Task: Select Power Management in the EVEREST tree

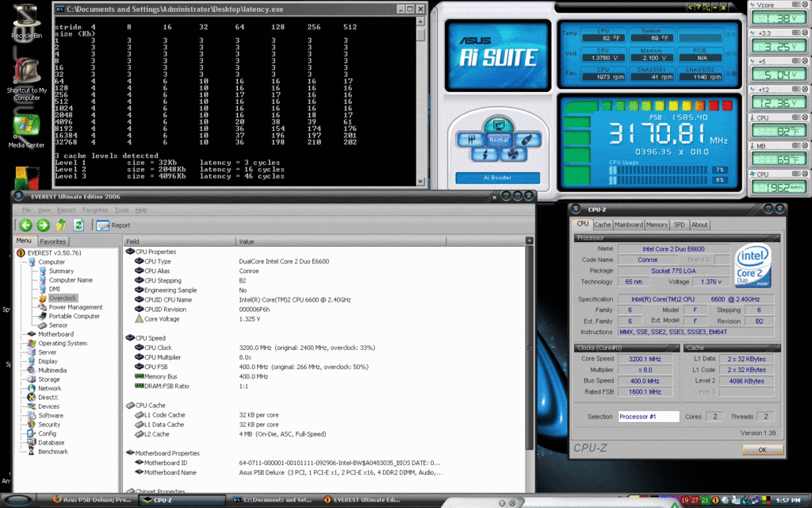Action: pyautogui.click(x=75, y=307)
